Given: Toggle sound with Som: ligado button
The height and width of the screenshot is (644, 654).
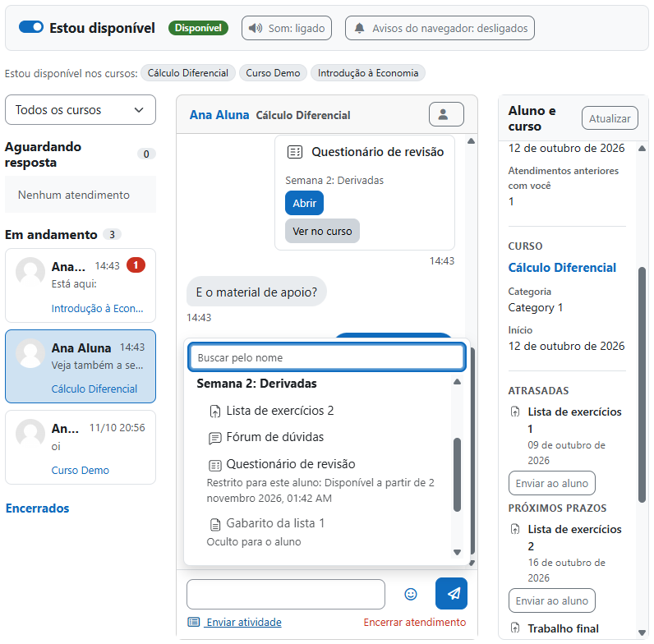Looking at the screenshot, I should [287, 28].
